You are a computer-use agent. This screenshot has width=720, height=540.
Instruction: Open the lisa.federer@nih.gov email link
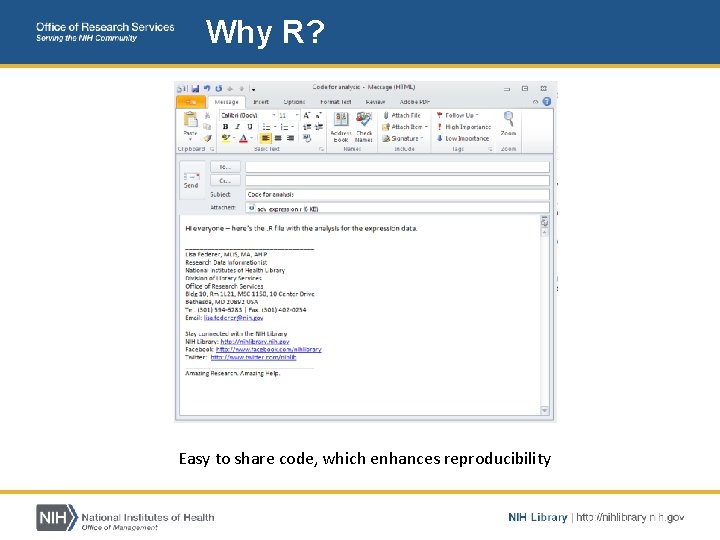pos(233,318)
